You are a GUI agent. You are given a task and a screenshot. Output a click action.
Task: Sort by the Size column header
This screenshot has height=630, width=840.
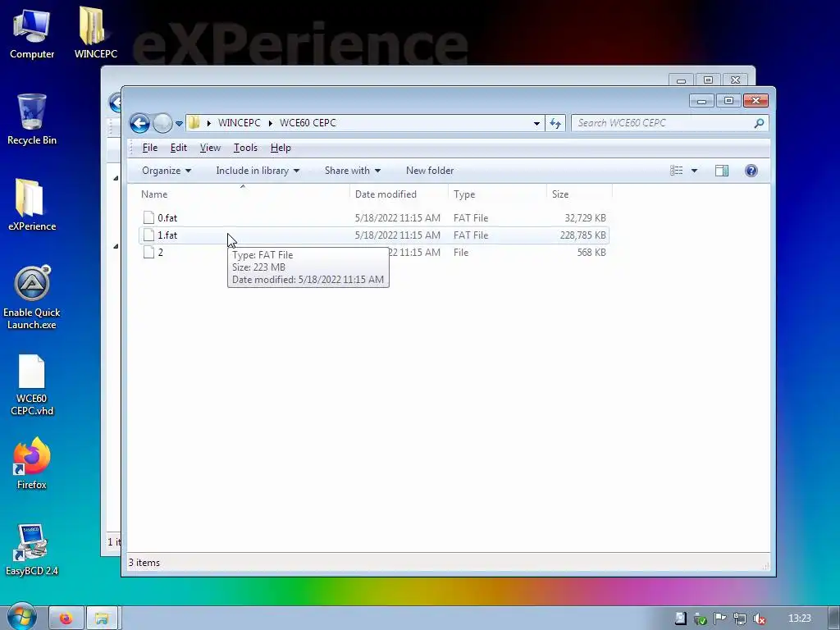click(579, 194)
